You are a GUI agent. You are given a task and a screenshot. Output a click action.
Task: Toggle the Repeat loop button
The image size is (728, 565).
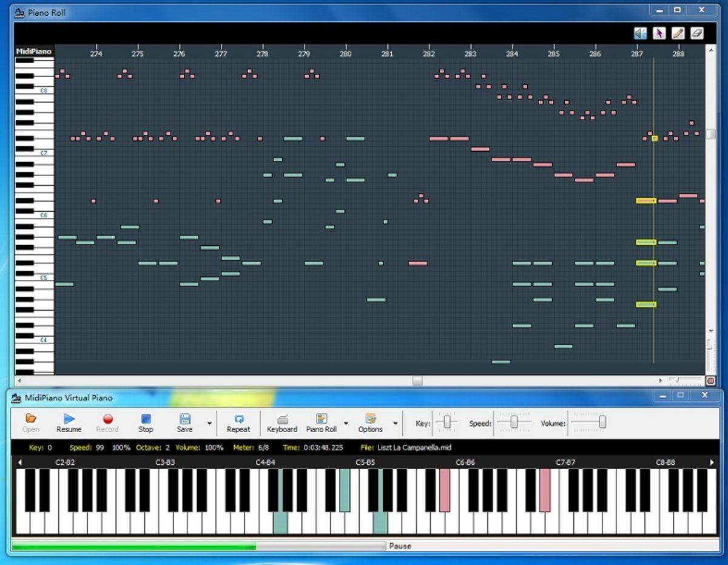[238, 422]
